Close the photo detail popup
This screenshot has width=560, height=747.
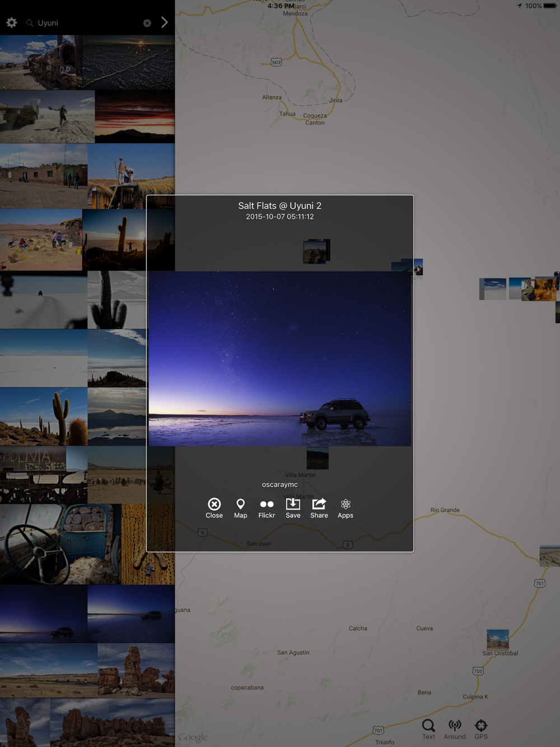click(x=214, y=508)
